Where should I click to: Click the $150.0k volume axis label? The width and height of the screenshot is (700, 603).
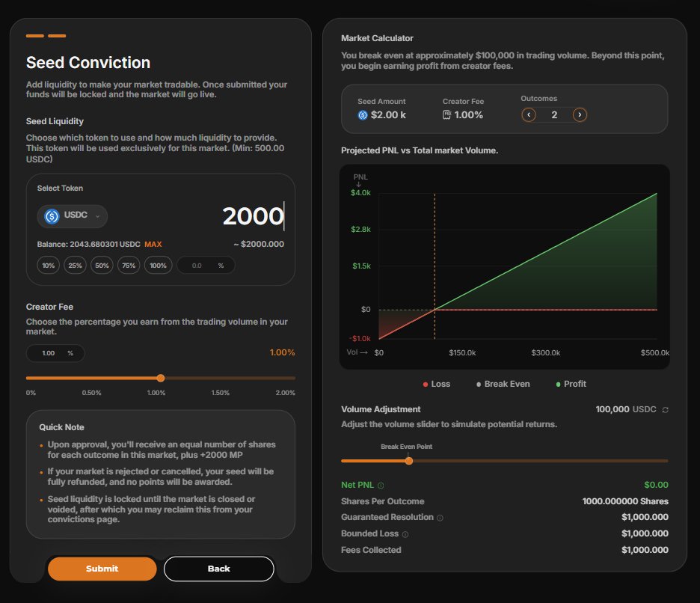pyautogui.click(x=462, y=353)
